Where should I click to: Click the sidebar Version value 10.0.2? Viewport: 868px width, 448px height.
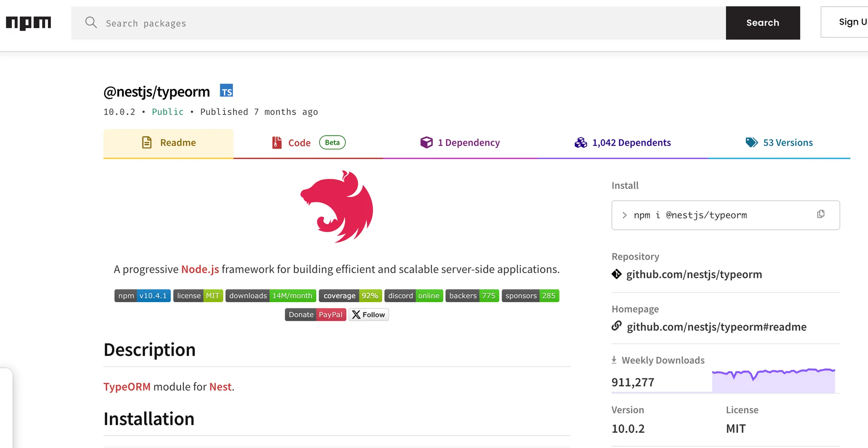628,428
